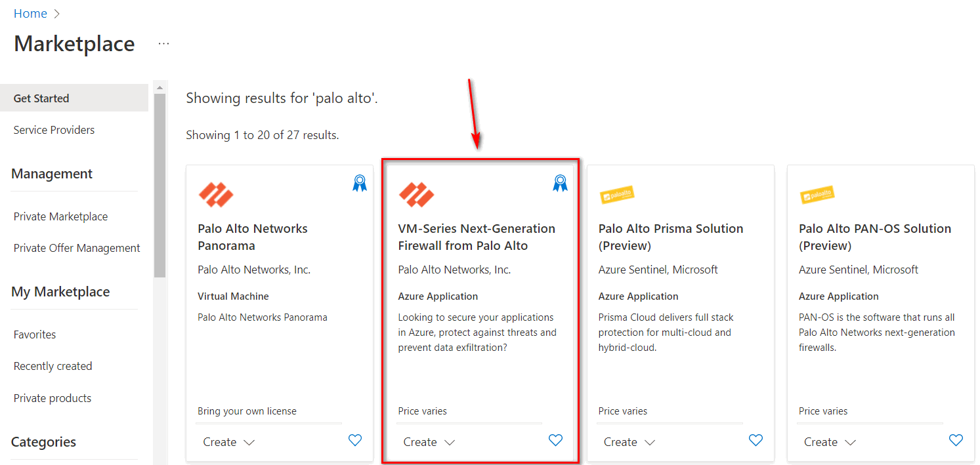Image resolution: width=980 pixels, height=465 pixels.
Task: Favorite the VM-Series Firewall offering
Action: click(555, 440)
